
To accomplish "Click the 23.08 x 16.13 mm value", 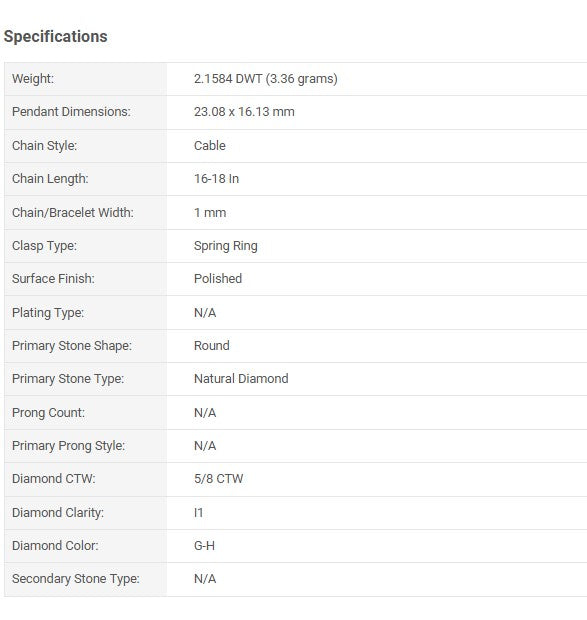I will click(x=244, y=112).
